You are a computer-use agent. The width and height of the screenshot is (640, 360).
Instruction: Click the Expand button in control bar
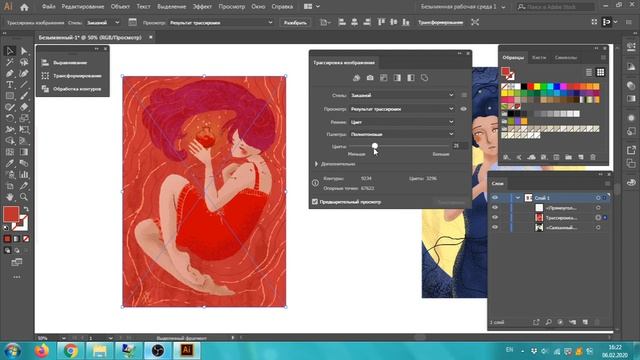pyautogui.click(x=295, y=22)
